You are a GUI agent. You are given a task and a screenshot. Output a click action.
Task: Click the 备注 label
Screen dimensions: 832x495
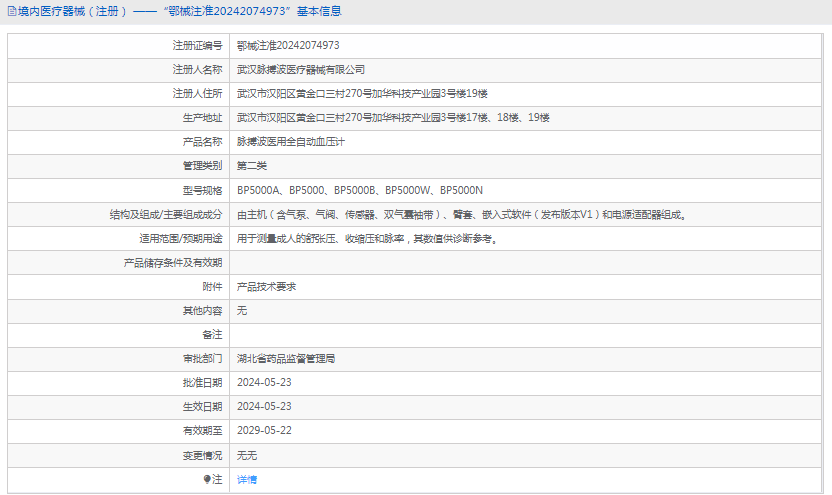(x=212, y=335)
